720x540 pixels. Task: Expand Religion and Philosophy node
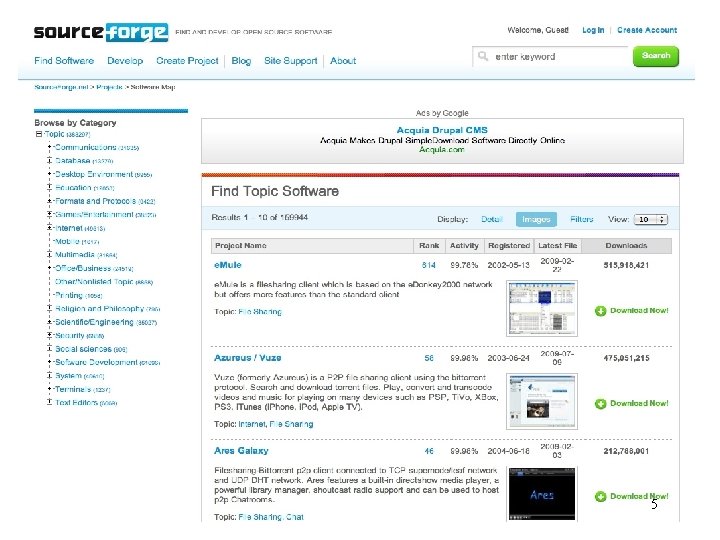pos(49,309)
